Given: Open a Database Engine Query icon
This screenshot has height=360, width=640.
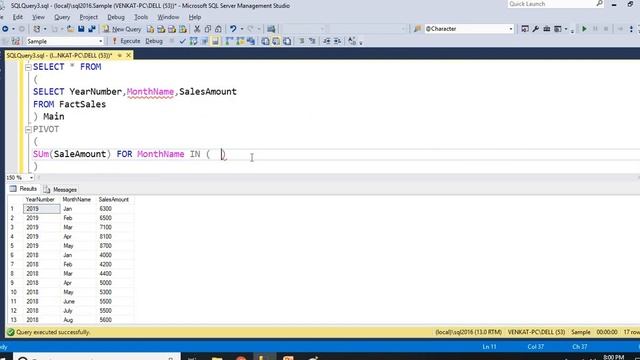Looking at the screenshot, I should [x=151, y=29].
